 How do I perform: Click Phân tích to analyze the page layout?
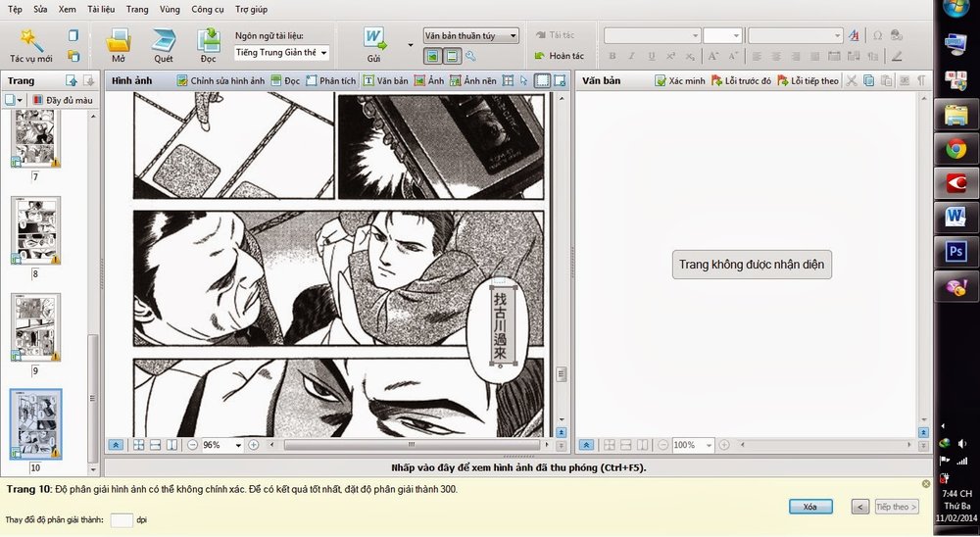(x=330, y=80)
